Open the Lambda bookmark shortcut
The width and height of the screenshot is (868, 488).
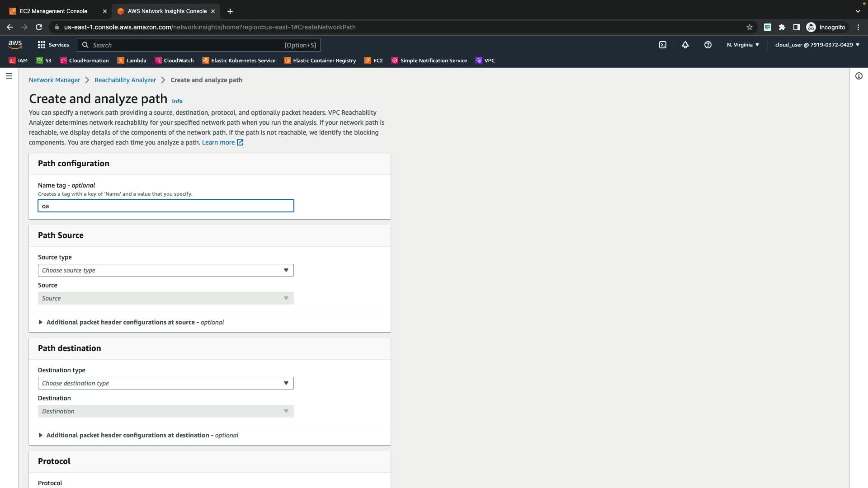coord(132,61)
